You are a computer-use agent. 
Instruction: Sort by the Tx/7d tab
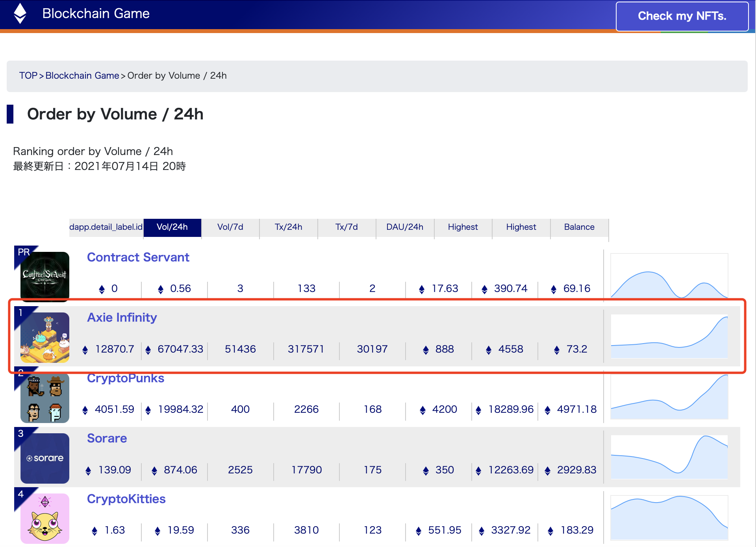click(x=346, y=227)
